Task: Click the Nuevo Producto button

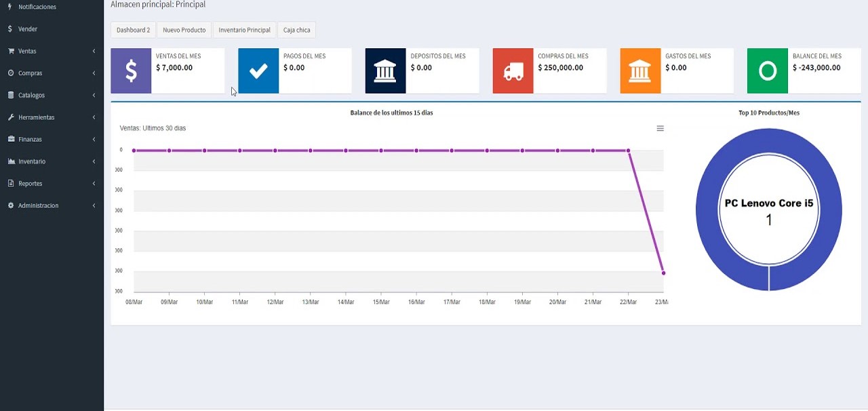Action: pyautogui.click(x=184, y=30)
